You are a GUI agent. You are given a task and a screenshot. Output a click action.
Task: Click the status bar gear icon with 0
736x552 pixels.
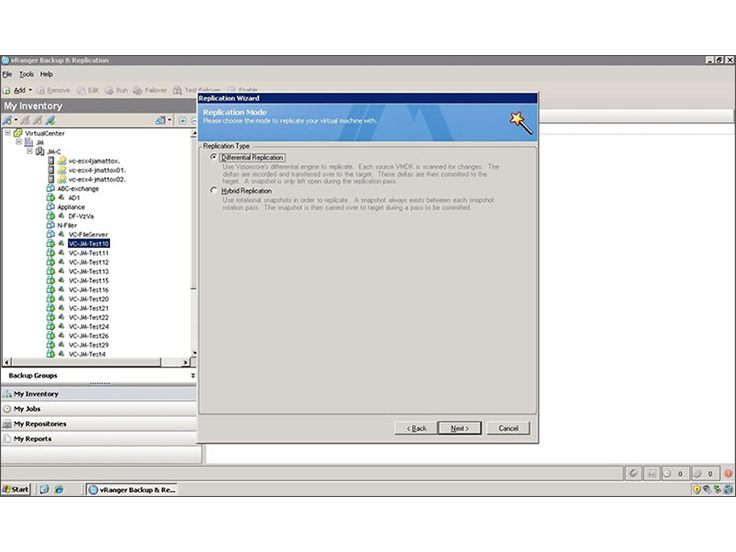tap(698, 474)
